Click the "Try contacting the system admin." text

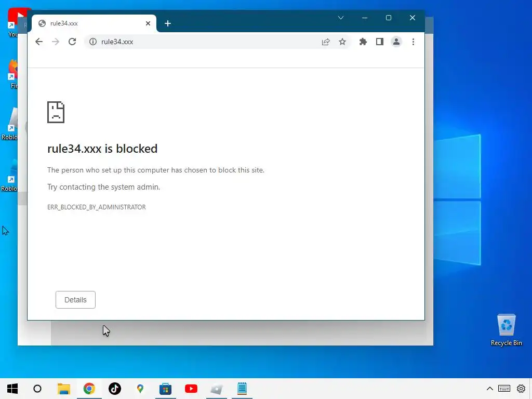coord(104,187)
